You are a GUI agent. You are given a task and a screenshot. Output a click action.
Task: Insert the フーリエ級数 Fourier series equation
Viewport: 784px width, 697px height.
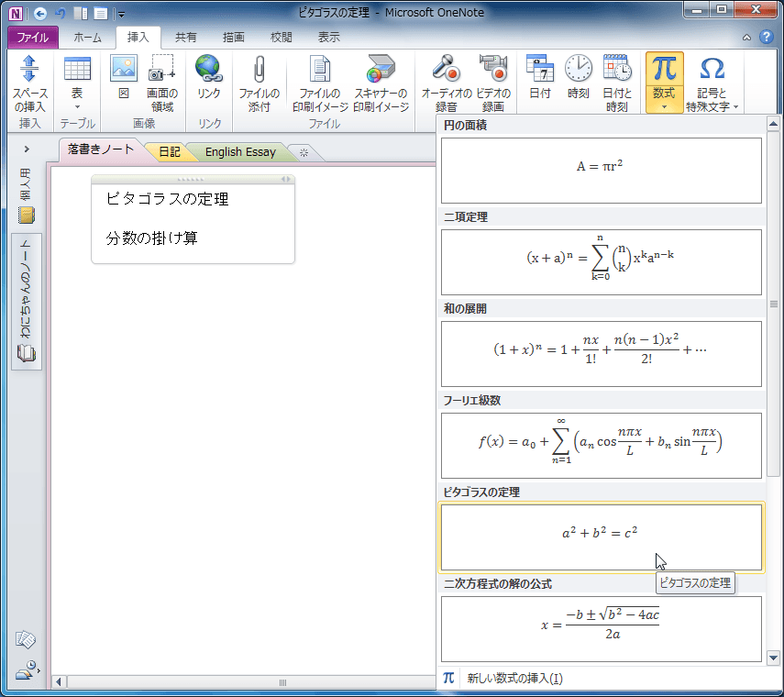(x=601, y=446)
